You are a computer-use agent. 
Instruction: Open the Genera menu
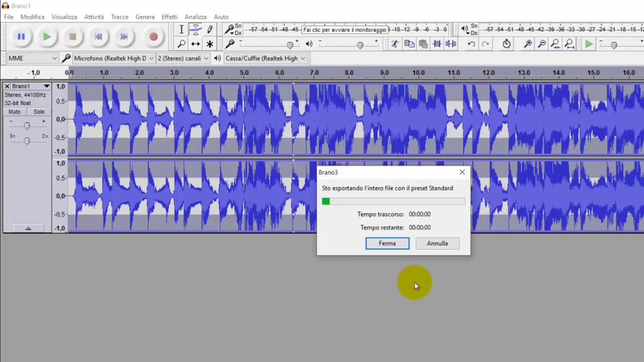pos(145,17)
